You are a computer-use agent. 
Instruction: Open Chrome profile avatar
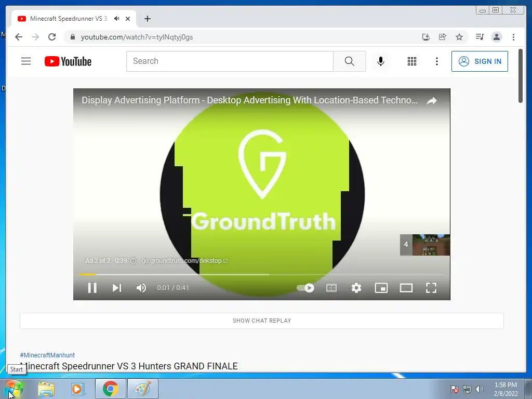click(x=496, y=37)
